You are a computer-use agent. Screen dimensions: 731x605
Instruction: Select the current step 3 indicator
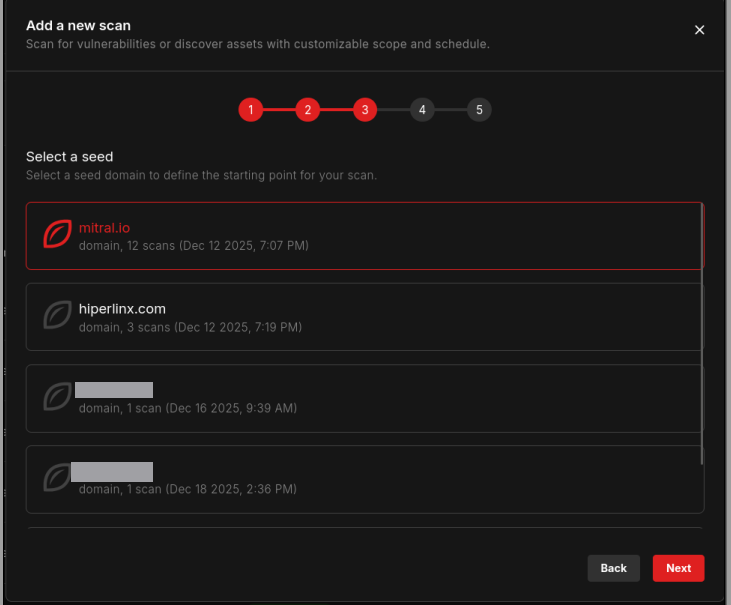364,110
